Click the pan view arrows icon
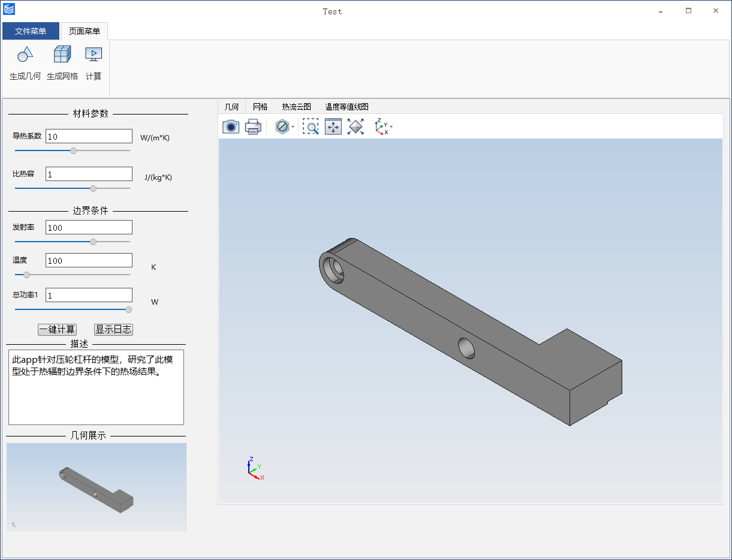The image size is (732, 560). point(333,127)
